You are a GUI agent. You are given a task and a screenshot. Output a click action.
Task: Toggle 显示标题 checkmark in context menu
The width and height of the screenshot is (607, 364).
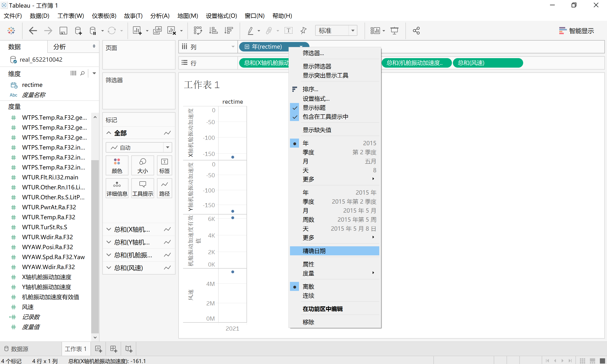(314, 108)
